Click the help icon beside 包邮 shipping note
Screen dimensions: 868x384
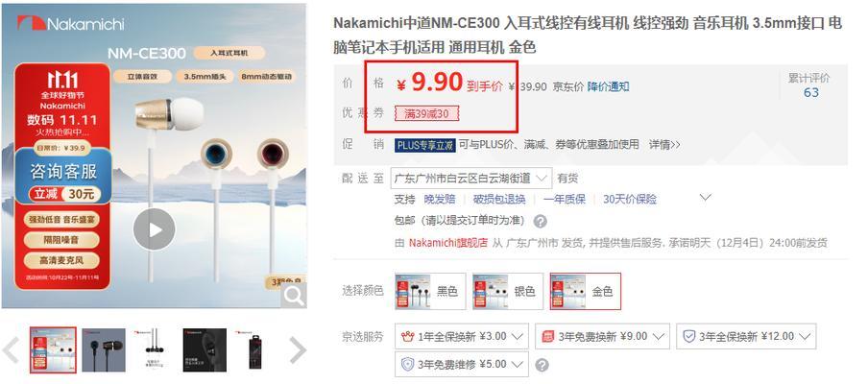(x=541, y=222)
